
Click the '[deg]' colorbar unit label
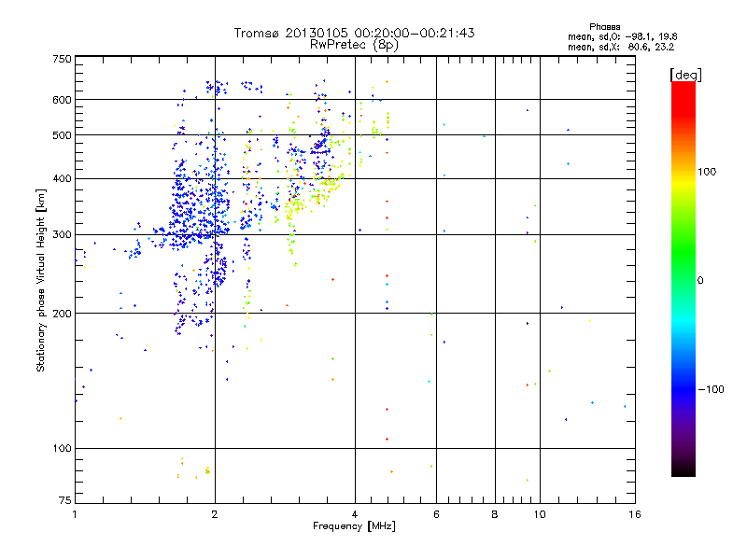click(x=685, y=76)
